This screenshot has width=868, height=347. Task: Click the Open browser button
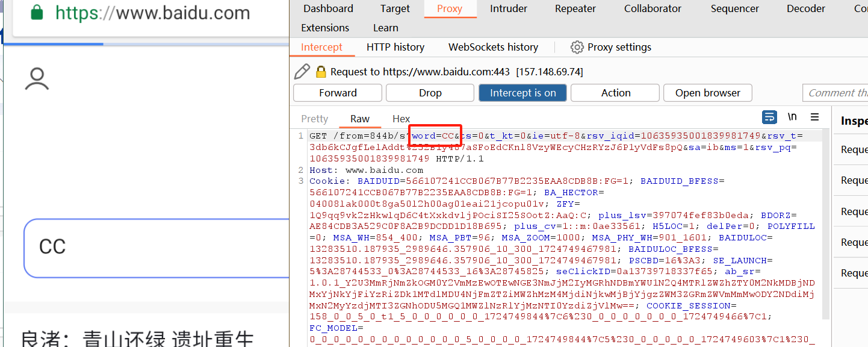708,93
